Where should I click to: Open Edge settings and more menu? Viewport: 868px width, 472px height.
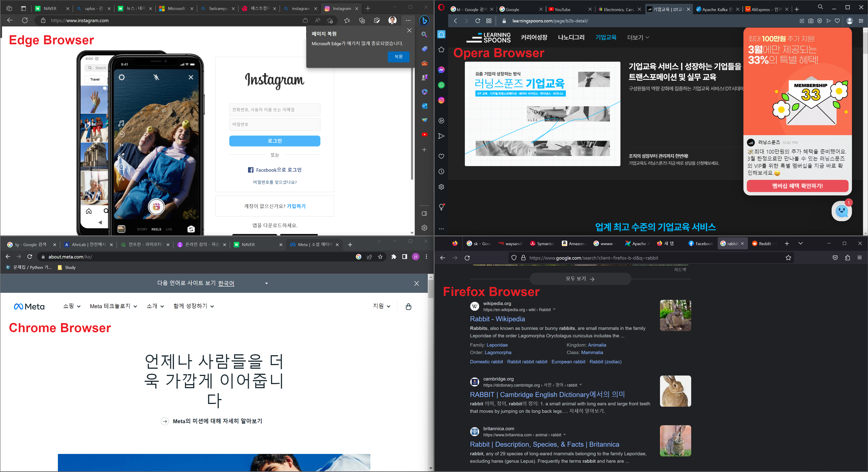408,21
